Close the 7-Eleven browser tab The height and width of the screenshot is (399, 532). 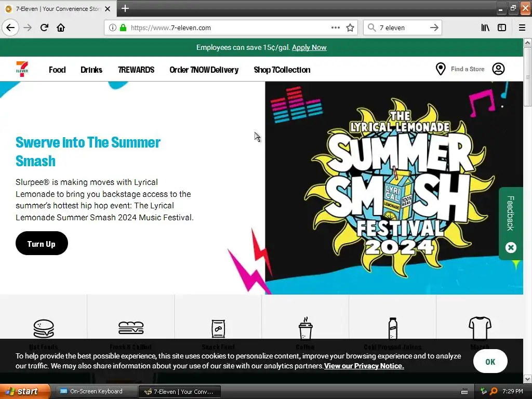108,9
